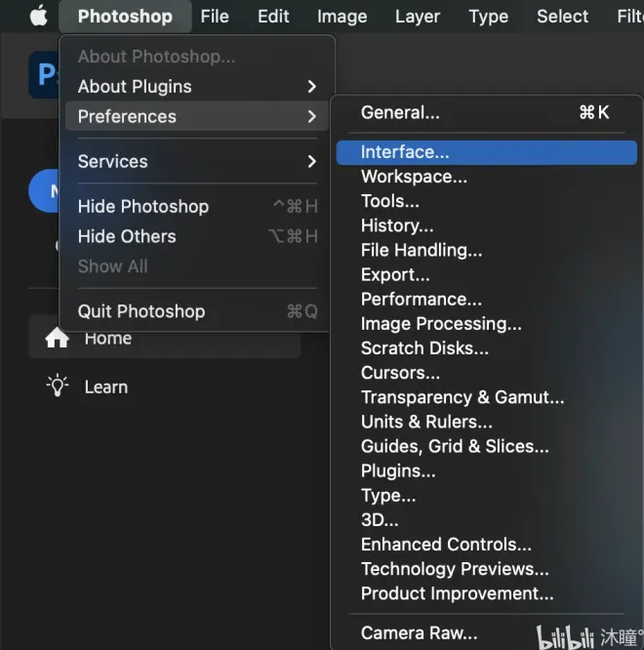Open Technology Previews preferences
Viewport: 644px width, 650px height.
pyautogui.click(x=487, y=568)
